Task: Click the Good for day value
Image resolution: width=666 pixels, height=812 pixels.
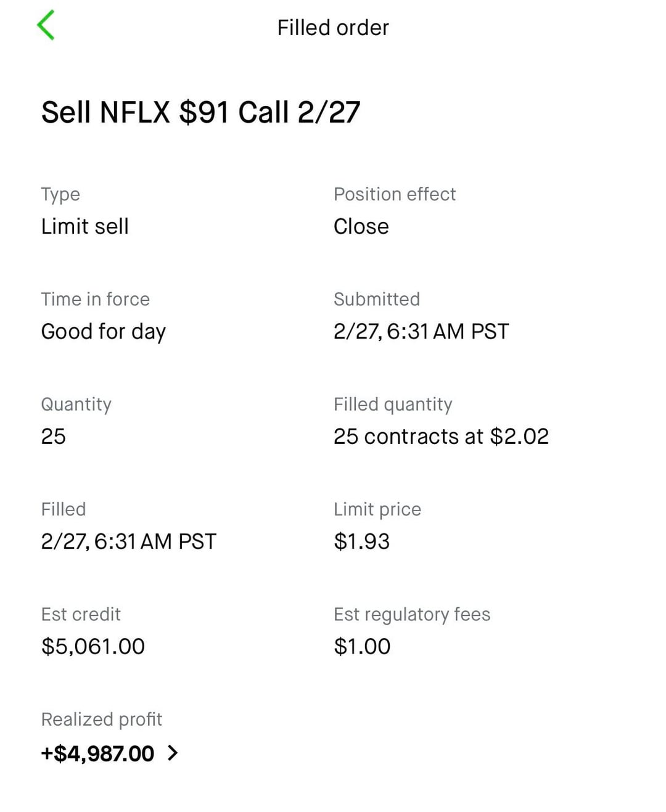Action: pyautogui.click(x=104, y=332)
